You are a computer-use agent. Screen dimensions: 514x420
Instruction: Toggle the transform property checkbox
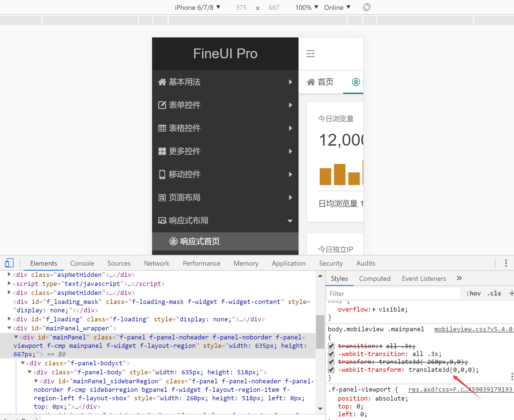coord(331,362)
